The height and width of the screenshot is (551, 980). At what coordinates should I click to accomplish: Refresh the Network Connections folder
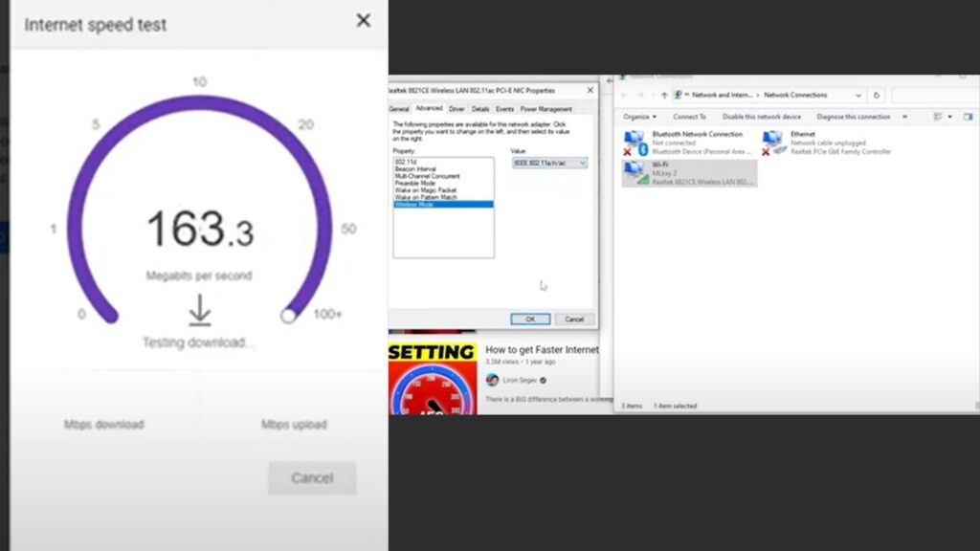(876, 96)
